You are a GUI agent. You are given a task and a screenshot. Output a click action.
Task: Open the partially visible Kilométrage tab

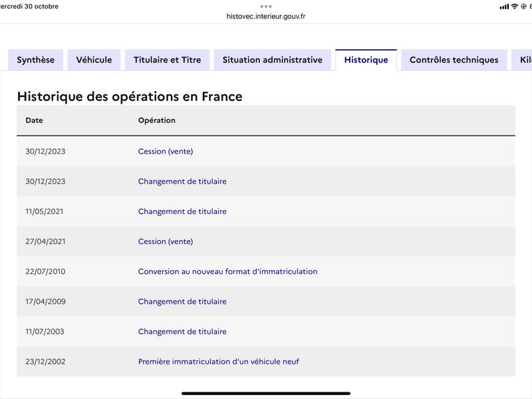pyautogui.click(x=523, y=60)
